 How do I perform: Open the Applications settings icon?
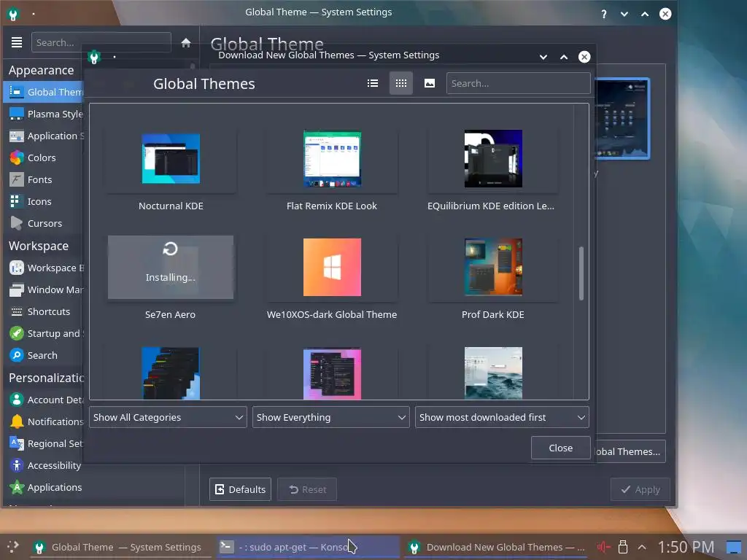pos(17,487)
